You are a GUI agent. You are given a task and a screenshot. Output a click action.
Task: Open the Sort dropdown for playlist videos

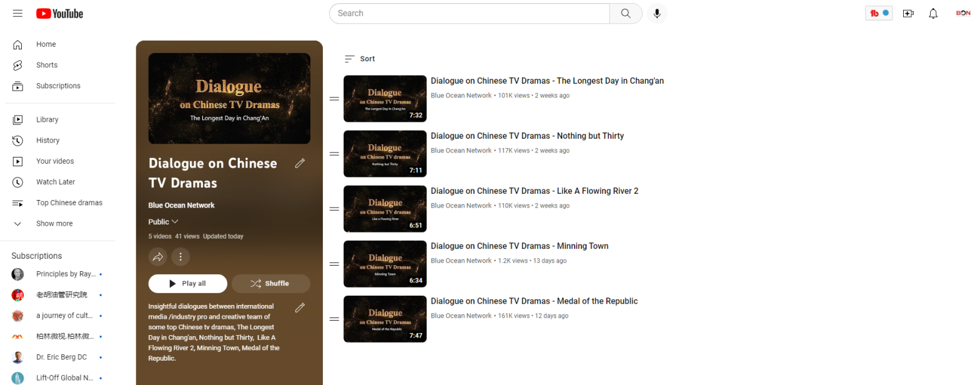[360, 59]
